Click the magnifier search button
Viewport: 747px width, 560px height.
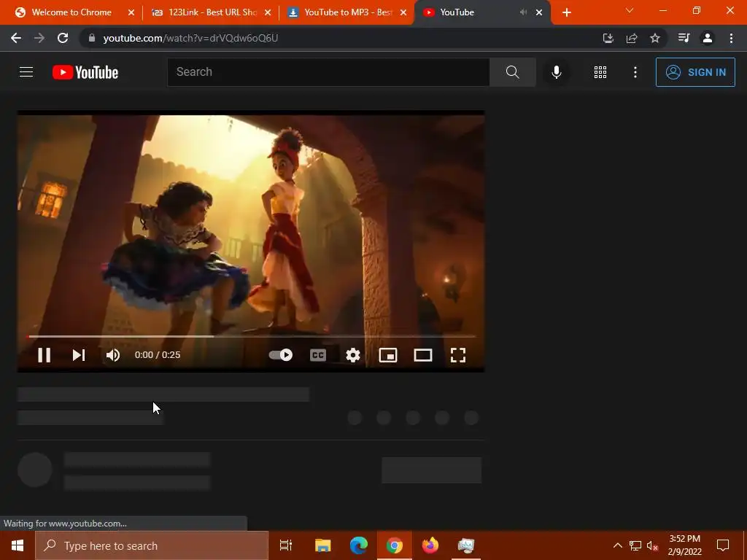coord(513,72)
